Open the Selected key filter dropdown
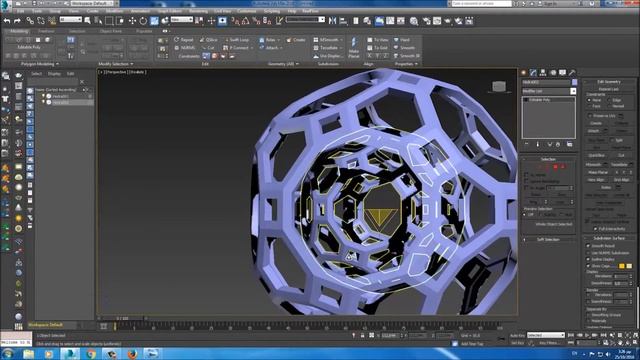The width and height of the screenshot is (640, 360). click(x=546, y=335)
